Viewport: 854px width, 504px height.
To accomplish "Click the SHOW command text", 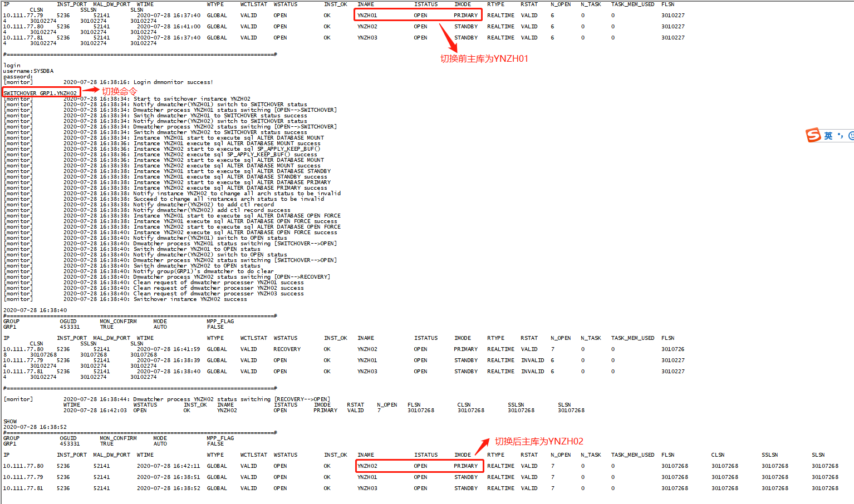I will pos(10,422).
